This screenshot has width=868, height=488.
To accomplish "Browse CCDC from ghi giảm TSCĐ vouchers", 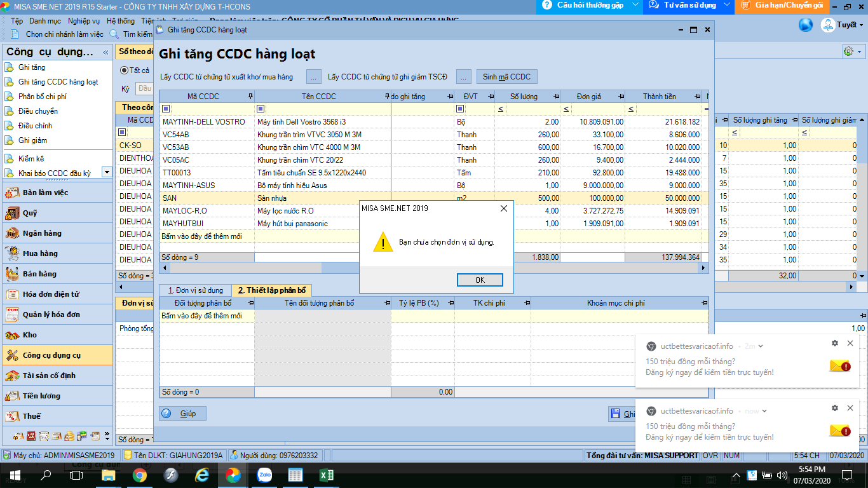I will (463, 77).
